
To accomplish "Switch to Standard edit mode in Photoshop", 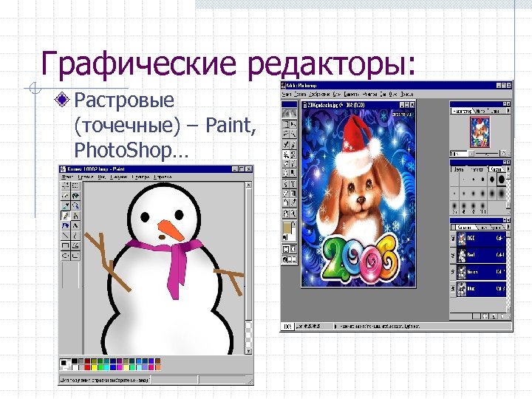I will click(285, 249).
